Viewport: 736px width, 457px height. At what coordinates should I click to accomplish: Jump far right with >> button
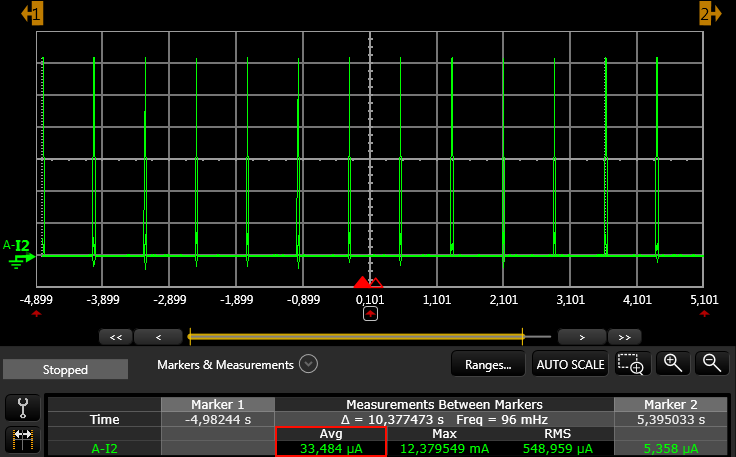tap(624, 337)
